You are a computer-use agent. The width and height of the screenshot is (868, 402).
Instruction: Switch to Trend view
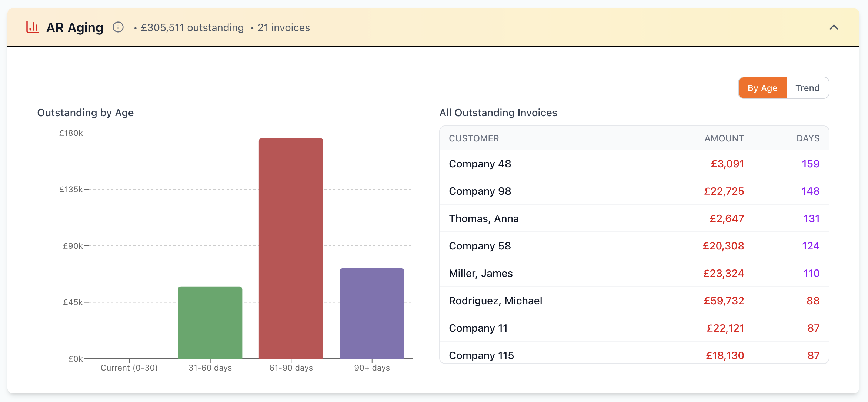807,88
